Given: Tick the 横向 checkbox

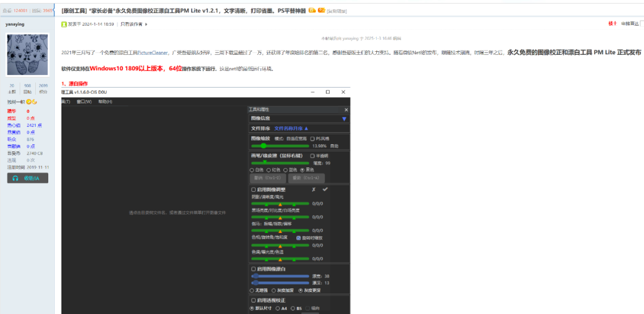Looking at the screenshot, I should click(x=308, y=308).
